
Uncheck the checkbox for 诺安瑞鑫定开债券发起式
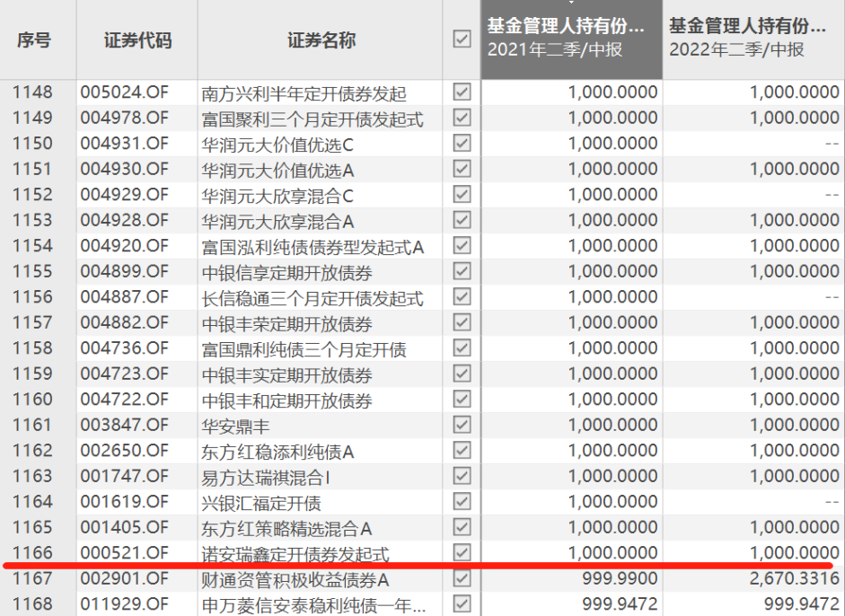pos(462,552)
